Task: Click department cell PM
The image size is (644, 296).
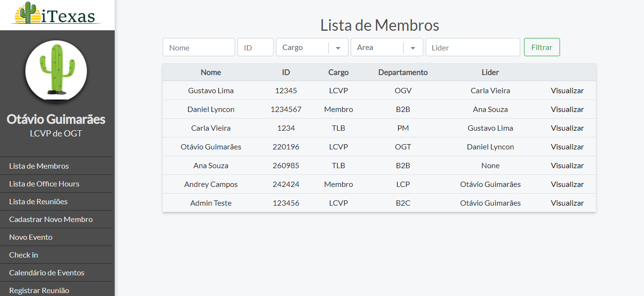Action: tap(403, 128)
